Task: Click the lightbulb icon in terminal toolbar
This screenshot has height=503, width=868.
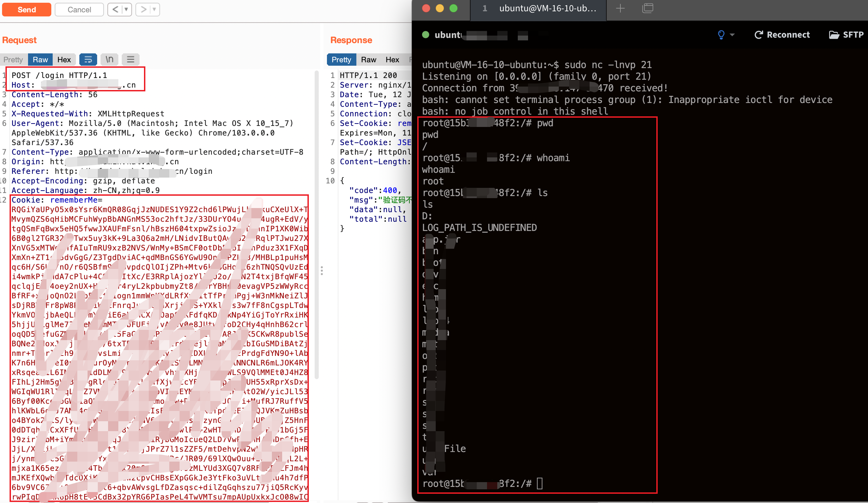Action: coord(721,35)
